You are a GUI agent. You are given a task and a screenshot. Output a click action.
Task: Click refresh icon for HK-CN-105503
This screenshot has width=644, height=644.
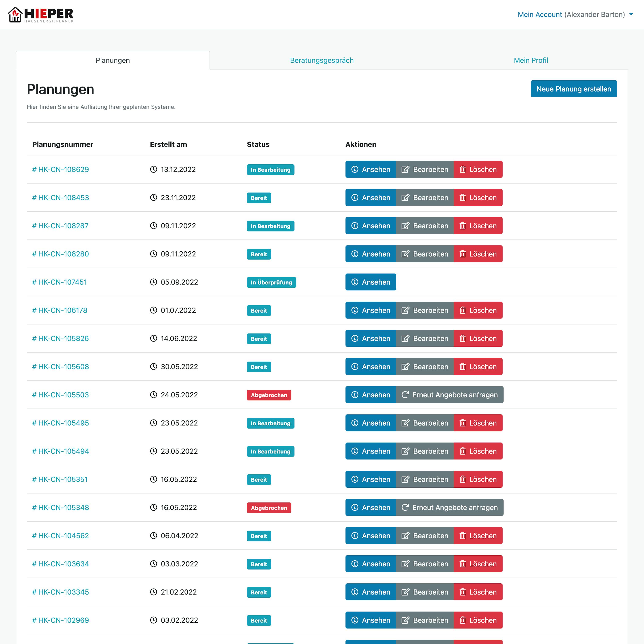point(405,395)
